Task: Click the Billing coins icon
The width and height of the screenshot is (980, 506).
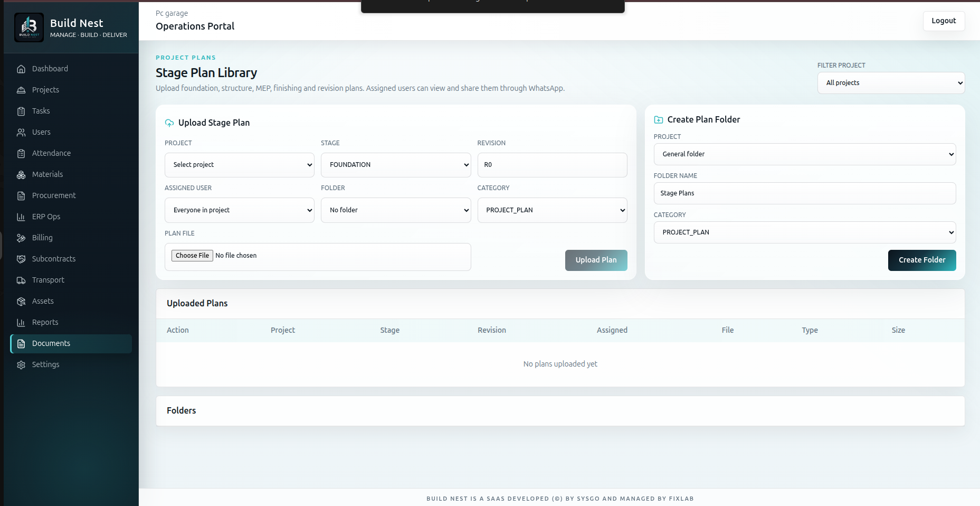Action: [x=21, y=238]
